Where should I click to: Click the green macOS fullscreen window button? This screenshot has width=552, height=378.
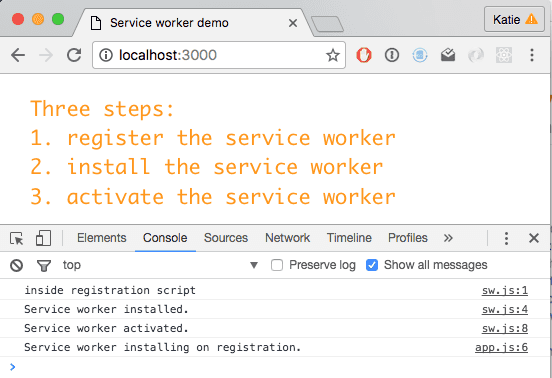click(x=58, y=19)
